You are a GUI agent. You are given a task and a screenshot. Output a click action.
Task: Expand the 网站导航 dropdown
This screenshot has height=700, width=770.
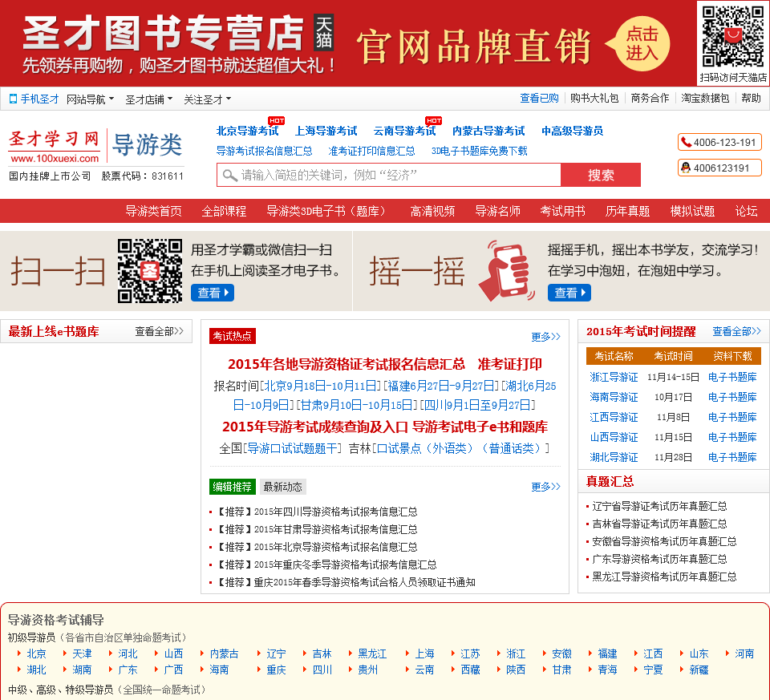[90, 99]
